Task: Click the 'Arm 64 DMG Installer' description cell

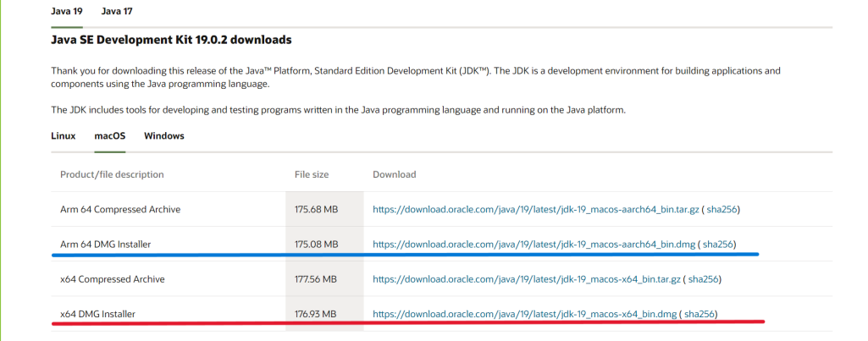Action: pos(169,244)
